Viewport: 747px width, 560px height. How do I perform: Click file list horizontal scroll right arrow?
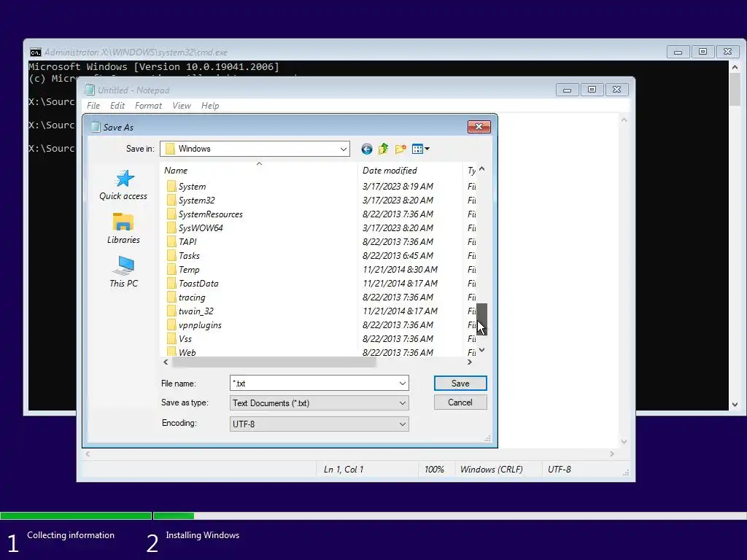pyautogui.click(x=470, y=362)
